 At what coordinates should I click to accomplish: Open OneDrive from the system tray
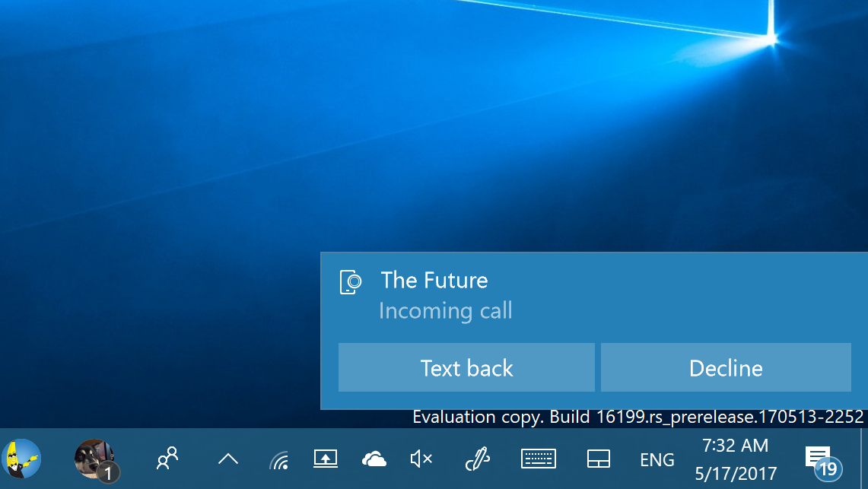(x=374, y=459)
